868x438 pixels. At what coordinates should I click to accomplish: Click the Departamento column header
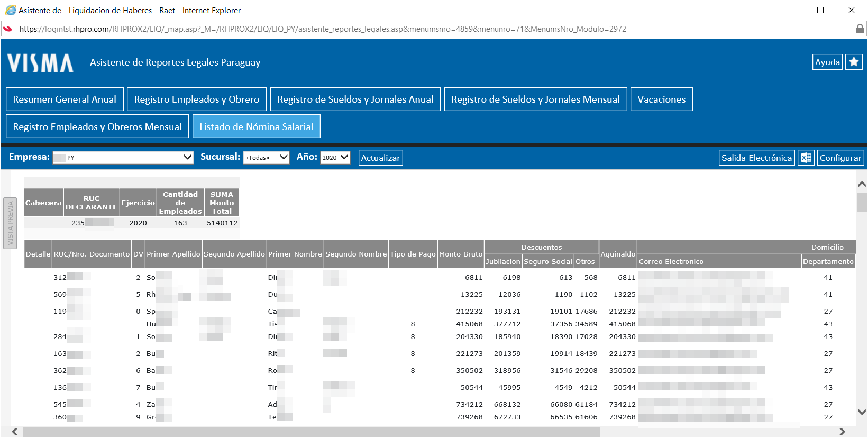(x=828, y=261)
